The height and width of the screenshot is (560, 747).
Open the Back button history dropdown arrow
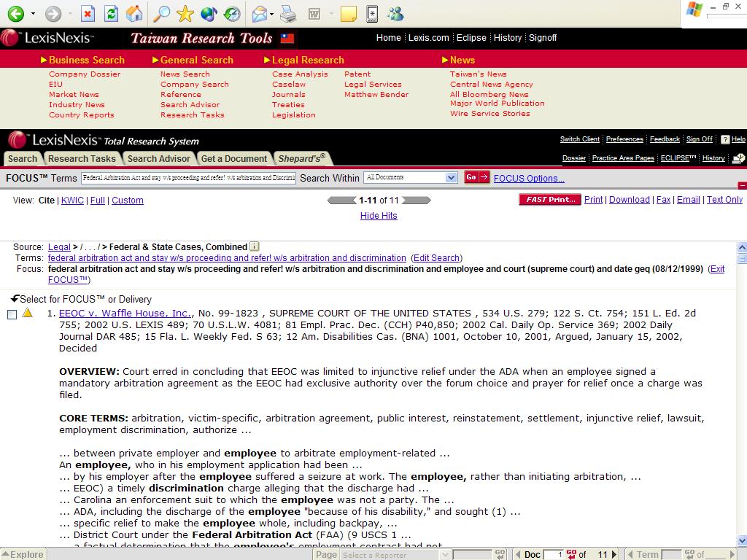click(33, 13)
